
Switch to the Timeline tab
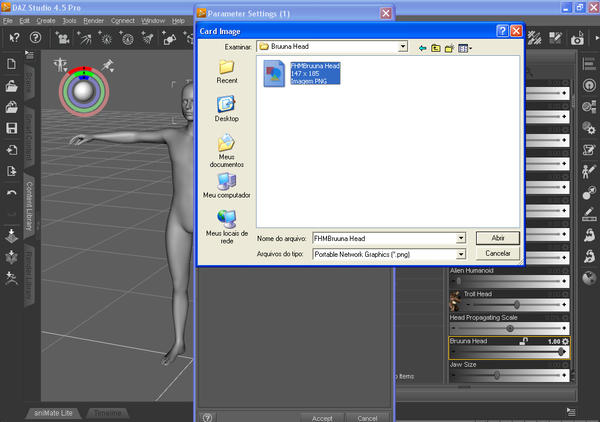point(108,413)
